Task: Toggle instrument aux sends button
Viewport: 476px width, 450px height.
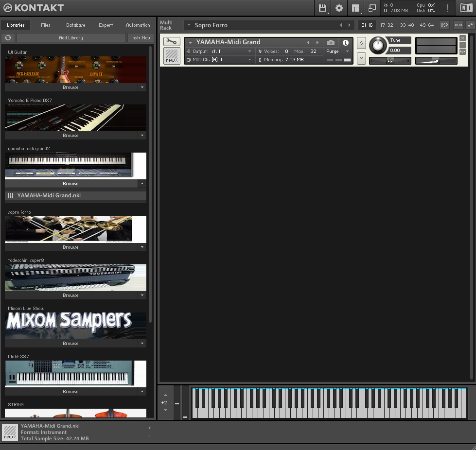Action: pyautogui.click(x=462, y=52)
